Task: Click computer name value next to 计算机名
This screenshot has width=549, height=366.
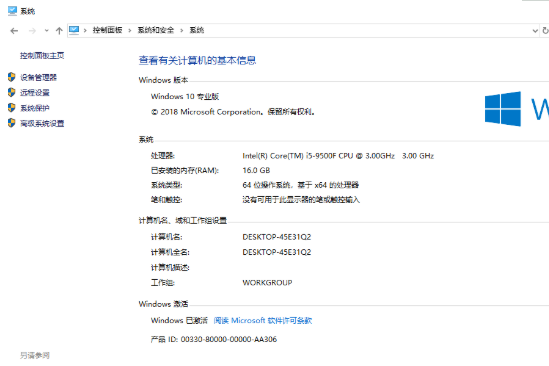Action: pyautogui.click(x=277, y=237)
